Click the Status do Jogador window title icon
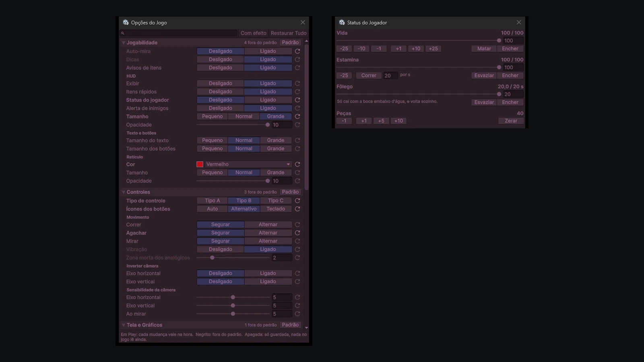This screenshot has width=644, height=362. [342, 23]
